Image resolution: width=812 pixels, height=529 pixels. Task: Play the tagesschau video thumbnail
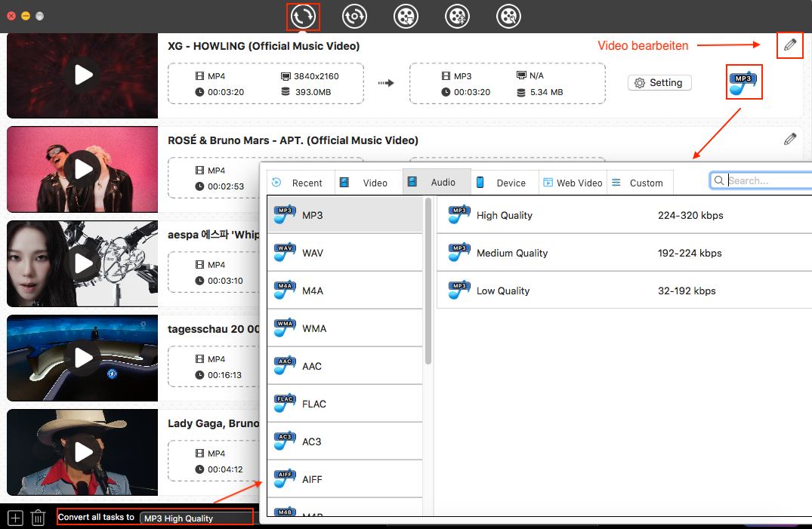click(83, 358)
